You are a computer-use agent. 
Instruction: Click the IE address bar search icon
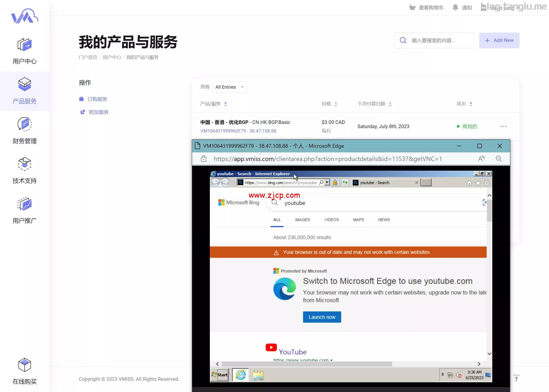(x=321, y=183)
